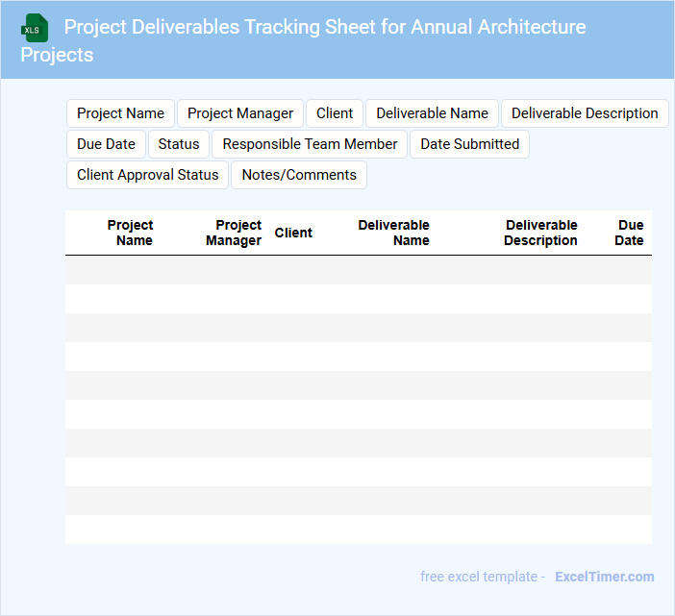The height and width of the screenshot is (616, 675).
Task: Select the Due Date column header
Action: coord(630,233)
